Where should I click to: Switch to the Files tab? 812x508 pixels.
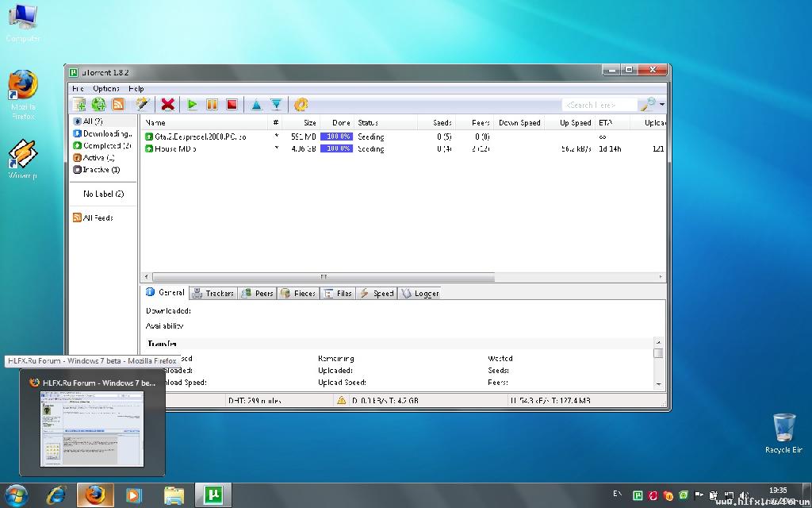click(x=338, y=294)
